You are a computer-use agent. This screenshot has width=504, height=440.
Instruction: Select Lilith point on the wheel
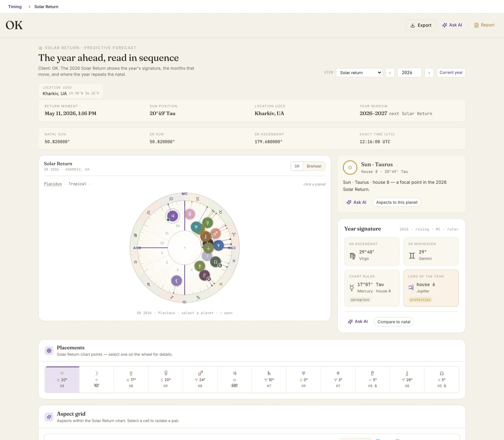pos(176,281)
